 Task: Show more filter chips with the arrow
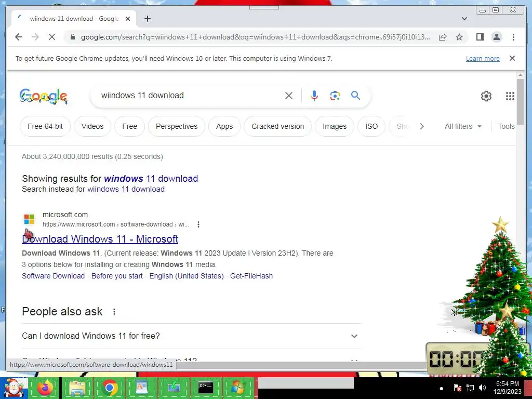(x=422, y=126)
